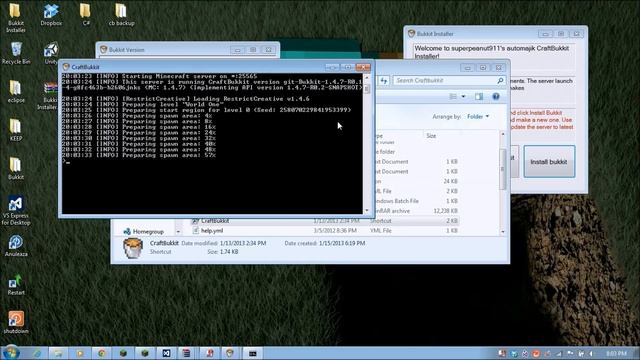
Task: Click the volume tray icon
Action: pos(592,353)
